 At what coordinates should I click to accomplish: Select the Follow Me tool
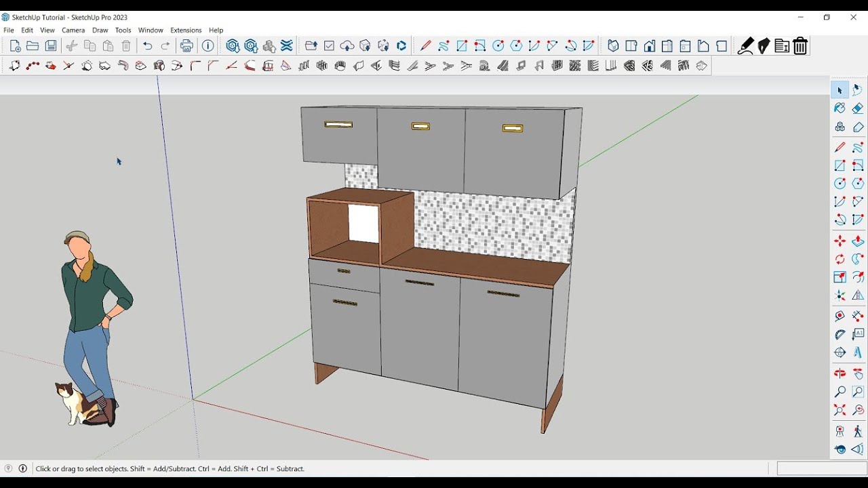pos(858,259)
